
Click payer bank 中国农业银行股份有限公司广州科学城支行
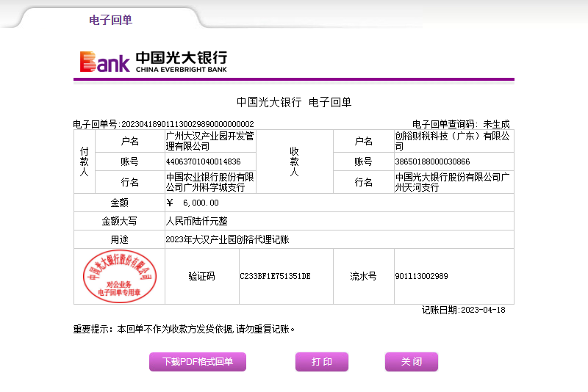click(x=210, y=182)
